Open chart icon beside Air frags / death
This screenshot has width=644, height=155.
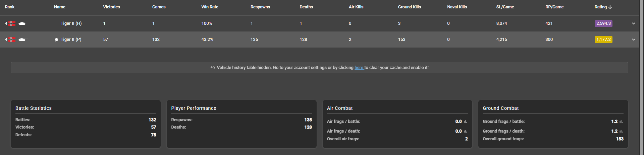pyautogui.click(x=465, y=132)
